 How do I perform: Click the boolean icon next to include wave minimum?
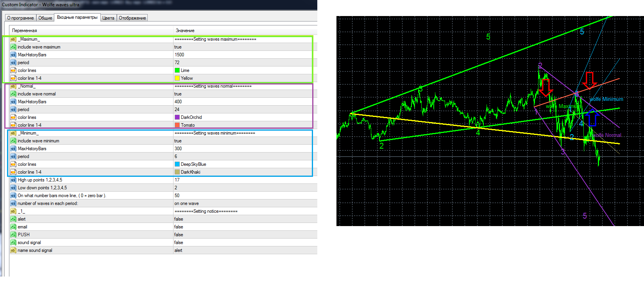click(13, 141)
